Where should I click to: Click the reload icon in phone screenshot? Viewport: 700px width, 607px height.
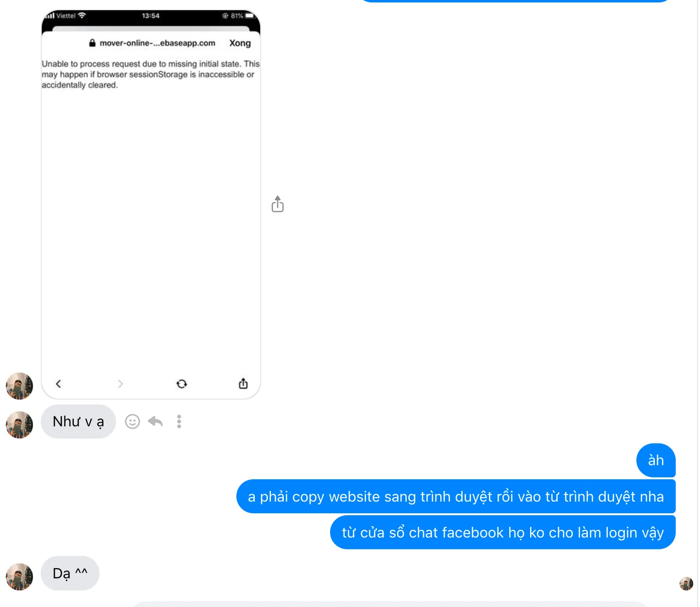point(182,384)
